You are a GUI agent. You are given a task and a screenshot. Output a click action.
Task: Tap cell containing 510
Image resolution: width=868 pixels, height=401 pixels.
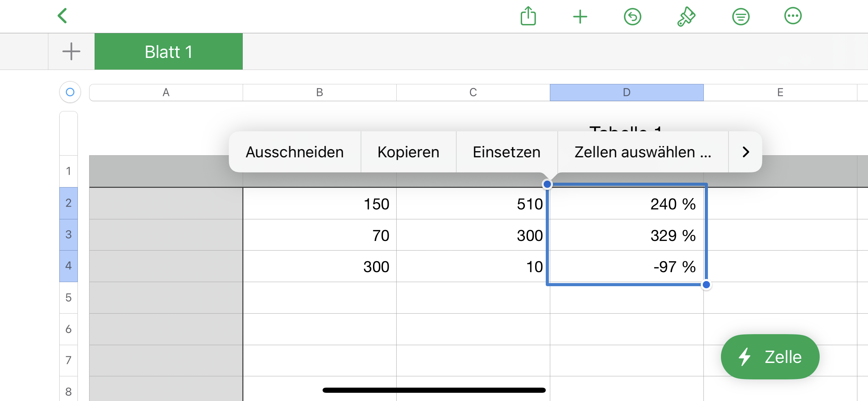click(473, 204)
